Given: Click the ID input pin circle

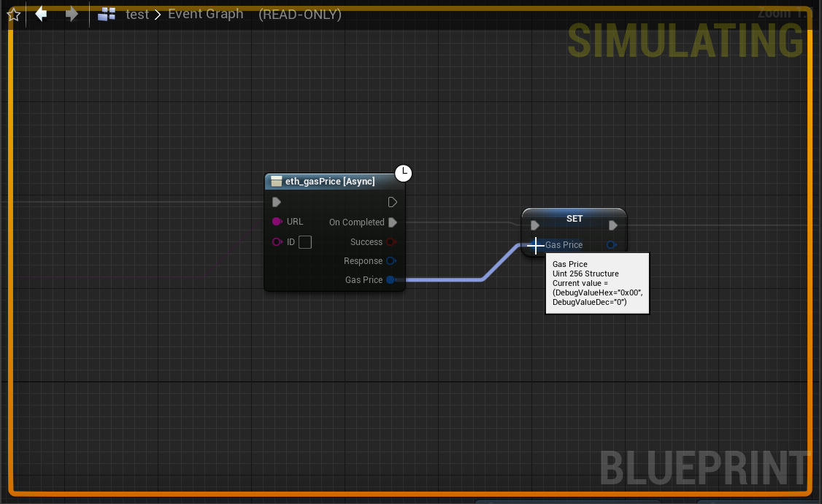Looking at the screenshot, I should pyautogui.click(x=277, y=242).
